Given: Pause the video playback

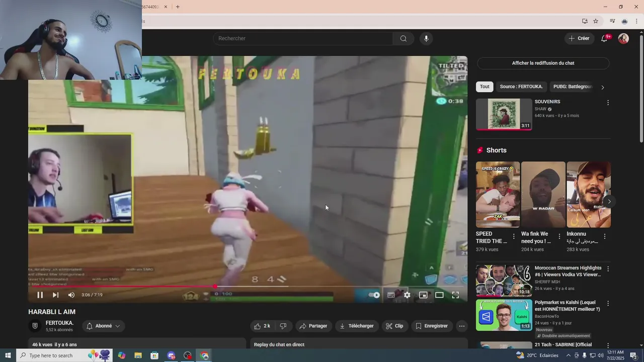Looking at the screenshot, I should pyautogui.click(x=40, y=295).
